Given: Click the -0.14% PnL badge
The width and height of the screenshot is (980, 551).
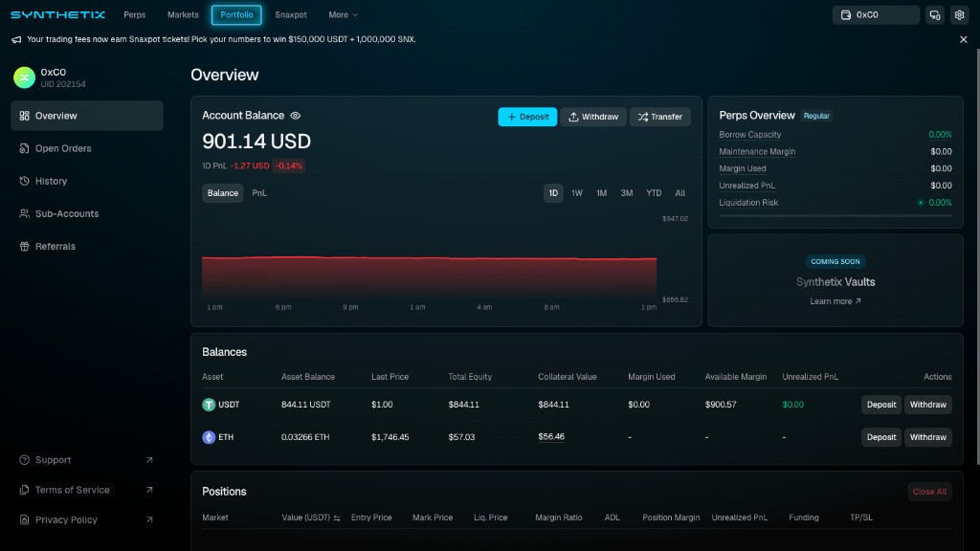Looking at the screenshot, I should click(x=289, y=165).
